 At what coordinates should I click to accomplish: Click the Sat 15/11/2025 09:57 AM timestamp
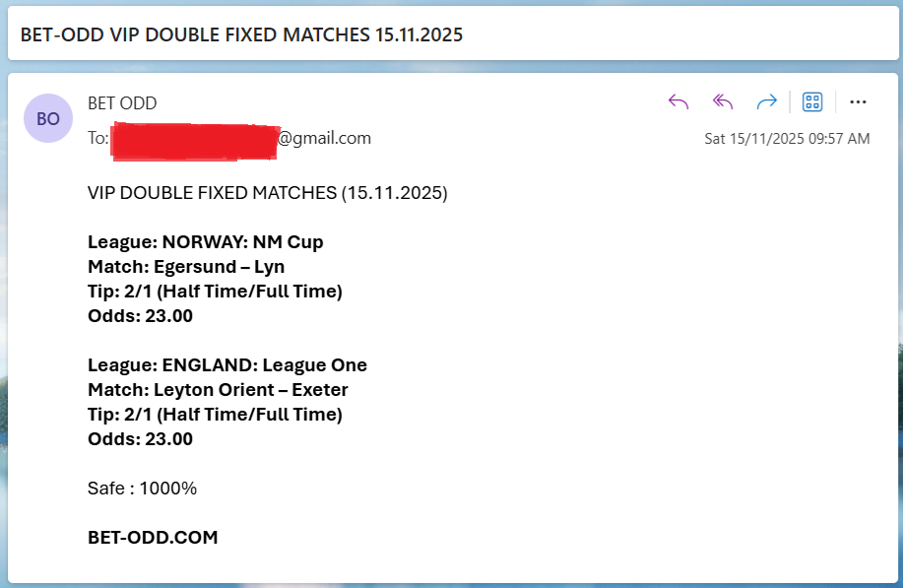pos(787,139)
